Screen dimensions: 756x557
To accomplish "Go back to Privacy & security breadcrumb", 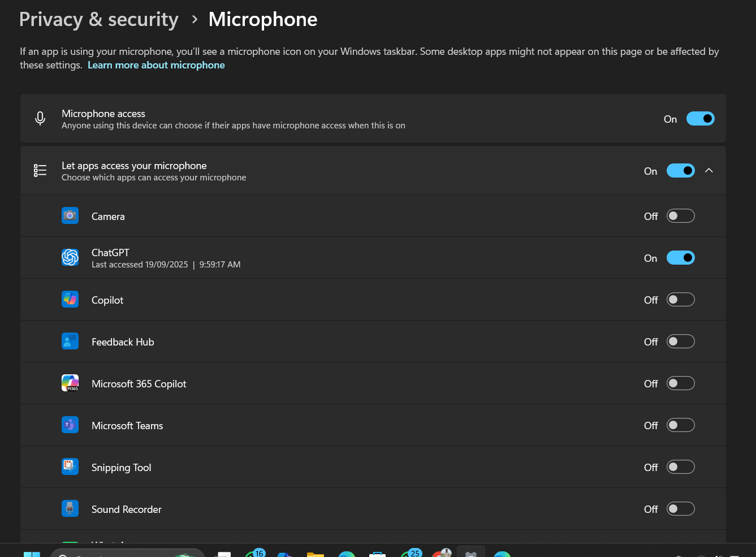I will point(99,19).
